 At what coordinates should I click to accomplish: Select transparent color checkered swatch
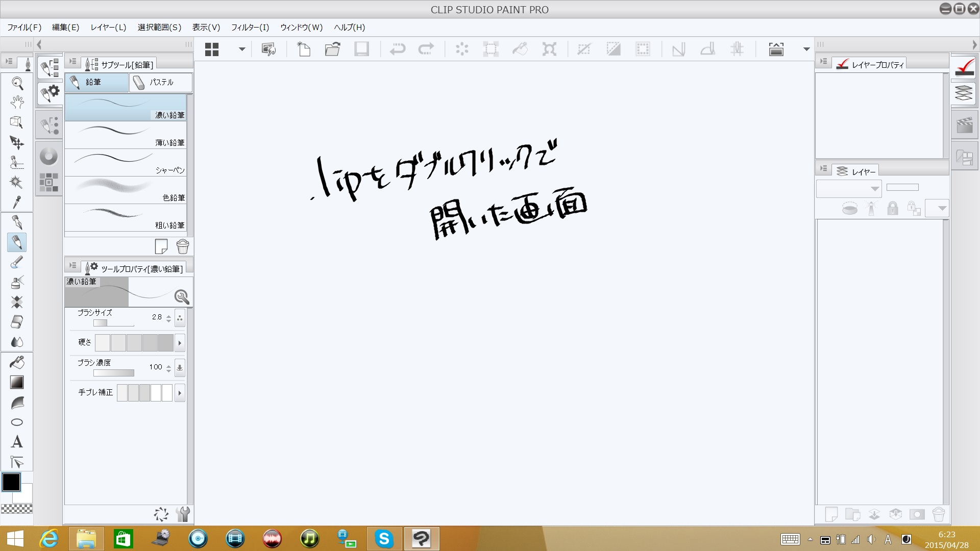17,509
